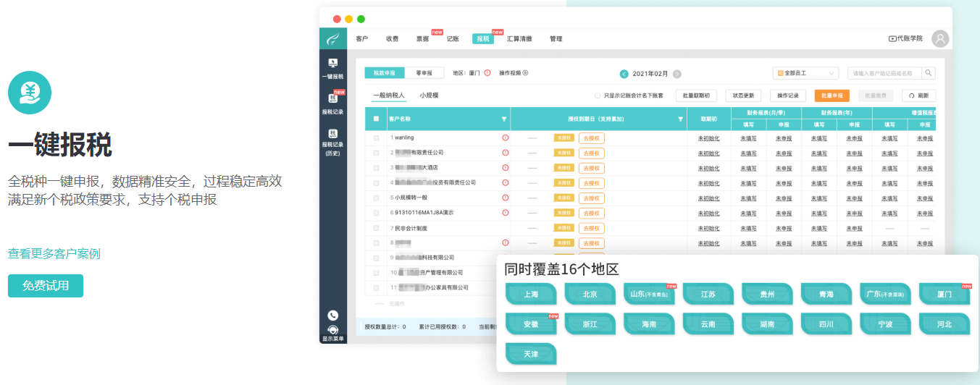Focus the customer name search field
980x385 pixels.
tap(884, 73)
